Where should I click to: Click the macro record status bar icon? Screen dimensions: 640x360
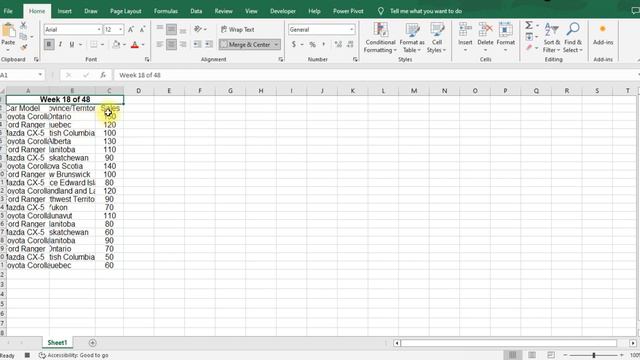point(27,356)
